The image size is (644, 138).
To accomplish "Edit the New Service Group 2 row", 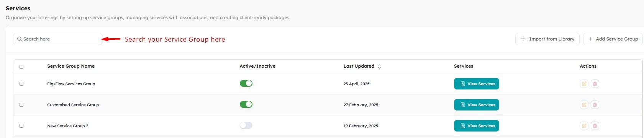I will (x=584, y=126).
